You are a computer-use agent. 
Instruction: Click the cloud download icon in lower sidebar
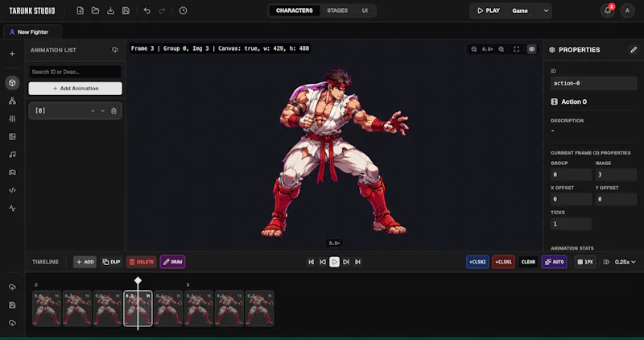coord(12,323)
